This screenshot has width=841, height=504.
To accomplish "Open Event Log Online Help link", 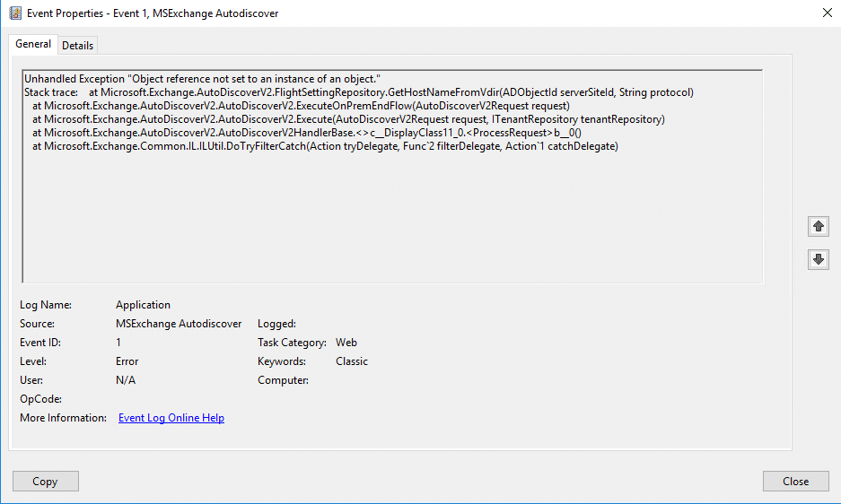I will (x=171, y=418).
